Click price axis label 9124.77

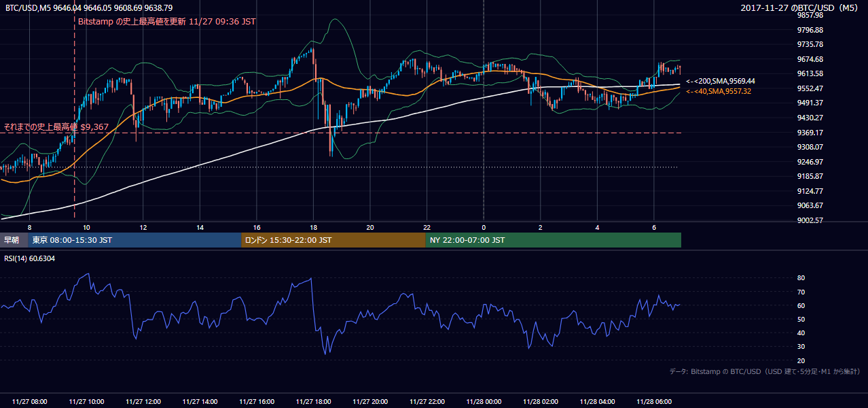pos(810,191)
